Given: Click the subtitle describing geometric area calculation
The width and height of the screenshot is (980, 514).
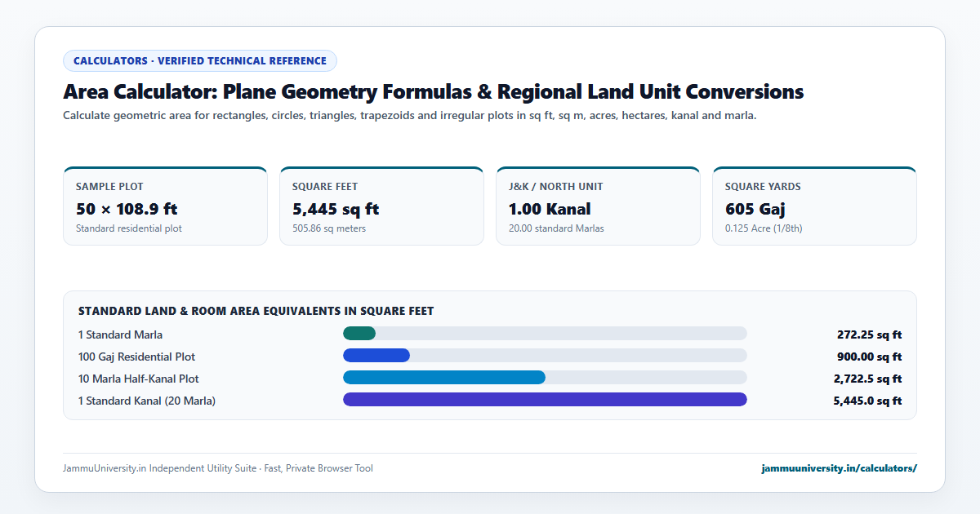Looking at the screenshot, I should point(410,116).
